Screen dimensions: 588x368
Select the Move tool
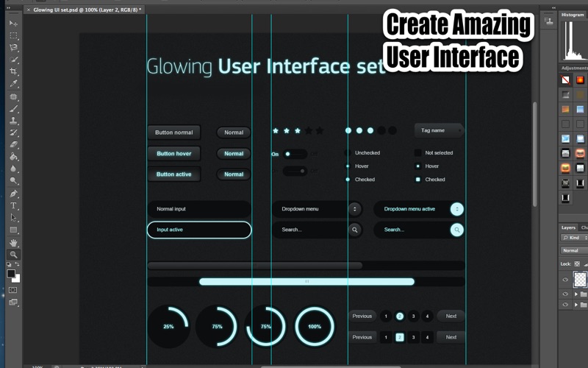point(13,24)
